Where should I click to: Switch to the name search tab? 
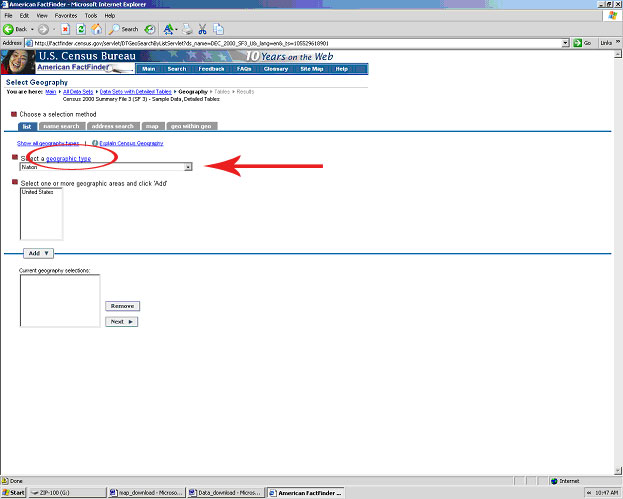(62, 126)
